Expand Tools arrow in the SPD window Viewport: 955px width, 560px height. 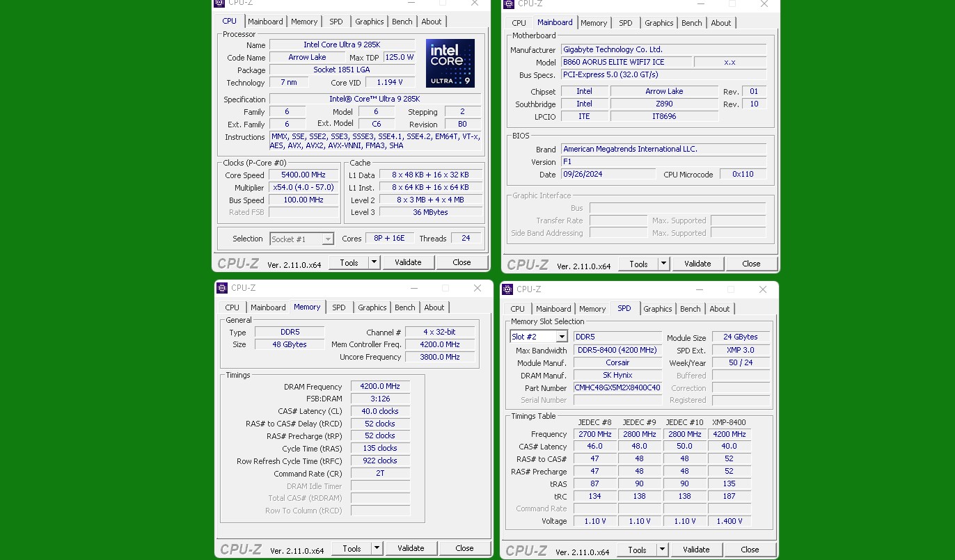662,550
